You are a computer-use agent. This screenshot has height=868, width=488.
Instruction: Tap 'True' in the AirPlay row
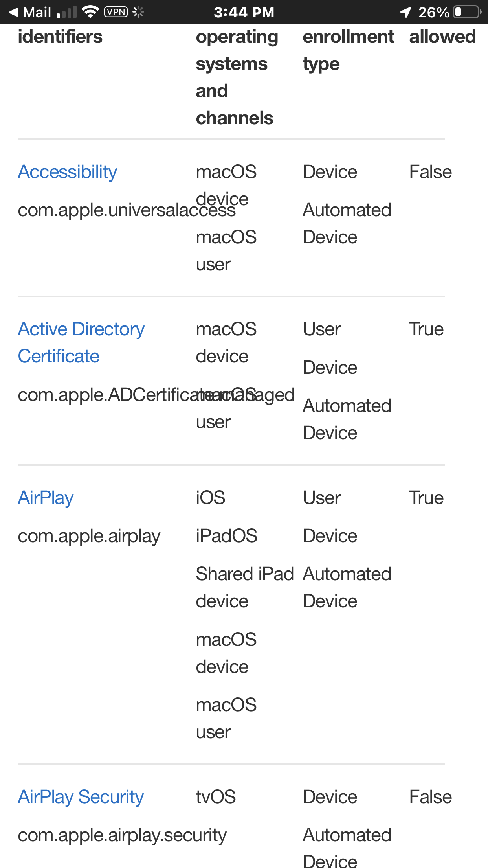click(x=426, y=498)
